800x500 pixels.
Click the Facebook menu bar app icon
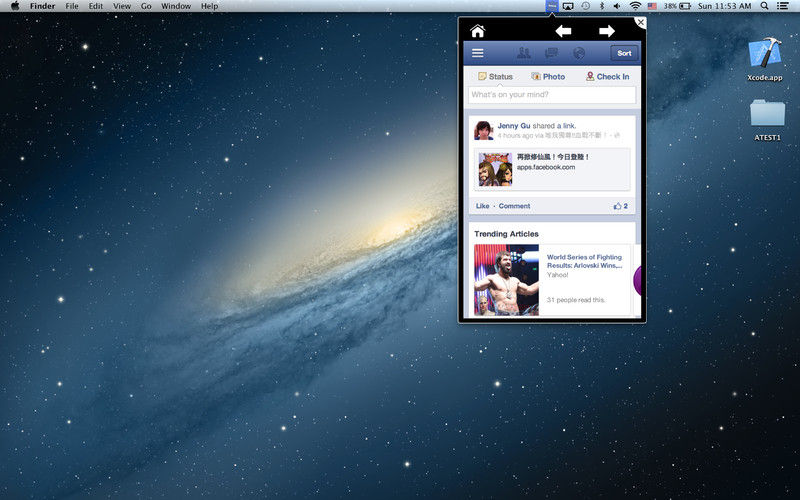(x=552, y=6)
